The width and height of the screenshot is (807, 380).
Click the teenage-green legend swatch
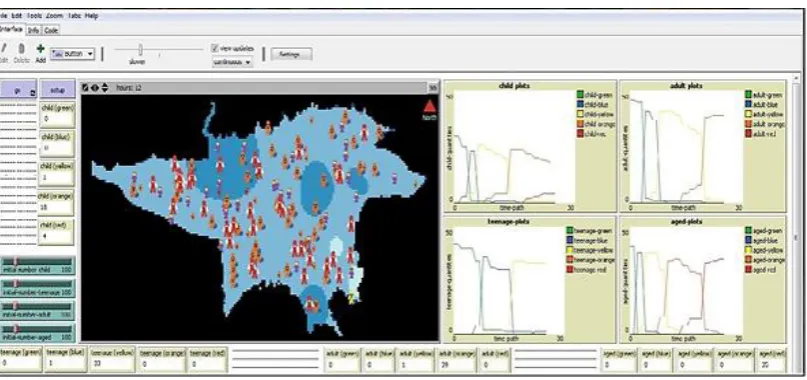click(x=570, y=231)
